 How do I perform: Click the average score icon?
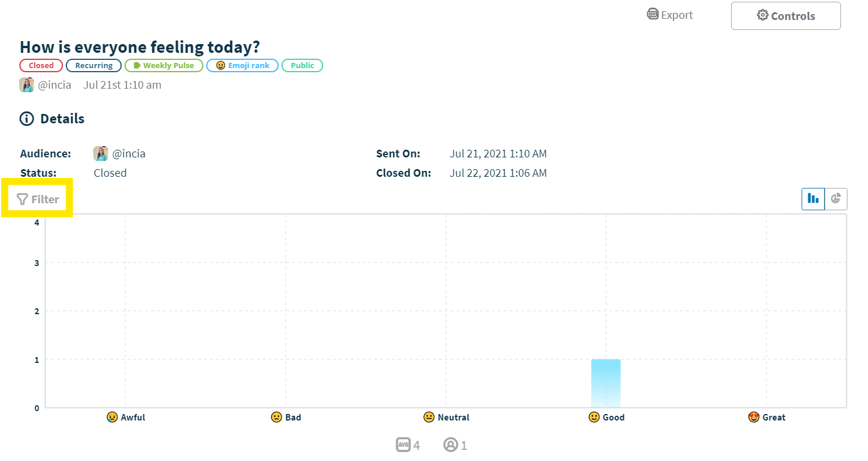403,445
